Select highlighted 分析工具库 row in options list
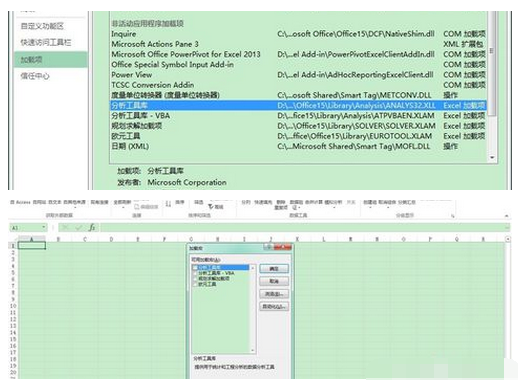This screenshot has height=380, width=529. (298, 105)
